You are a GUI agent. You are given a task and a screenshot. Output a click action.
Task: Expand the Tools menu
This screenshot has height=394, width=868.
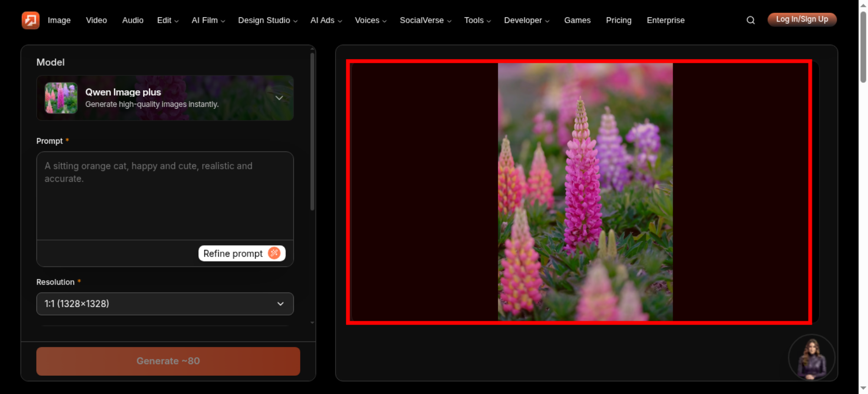click(477, 20)
